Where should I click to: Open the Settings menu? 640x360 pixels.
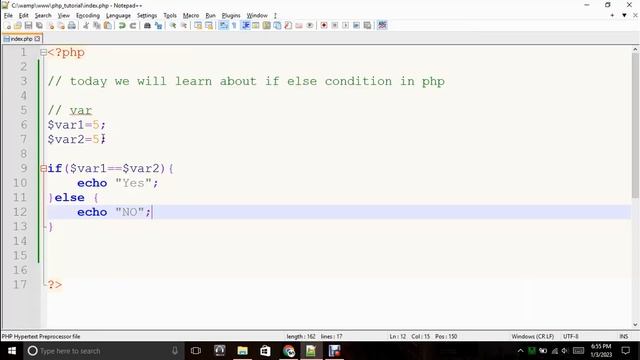[x=147, y=16]
